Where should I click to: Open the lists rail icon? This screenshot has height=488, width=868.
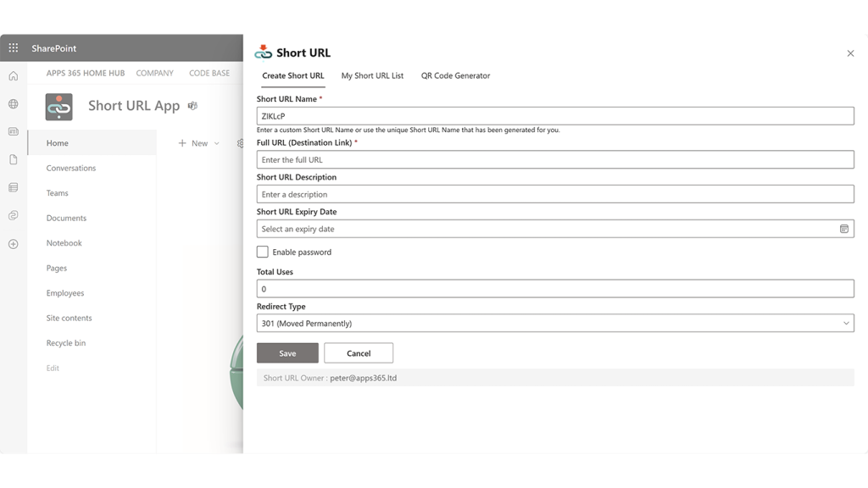point(14,187)
